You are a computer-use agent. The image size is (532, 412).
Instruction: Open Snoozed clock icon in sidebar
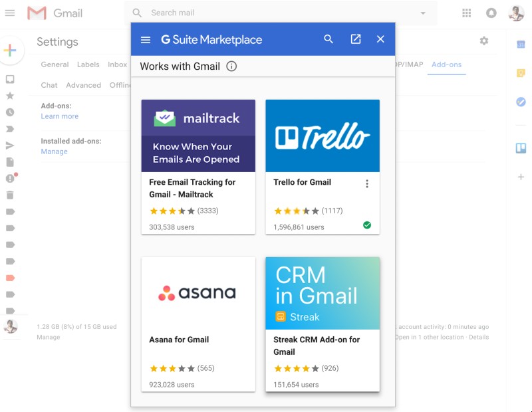tap(10, 112)
